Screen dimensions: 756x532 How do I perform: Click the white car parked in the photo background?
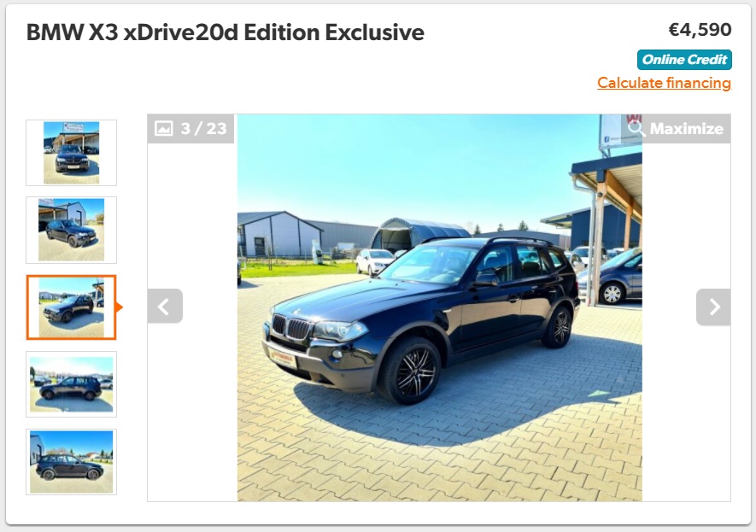coord(375,260)
